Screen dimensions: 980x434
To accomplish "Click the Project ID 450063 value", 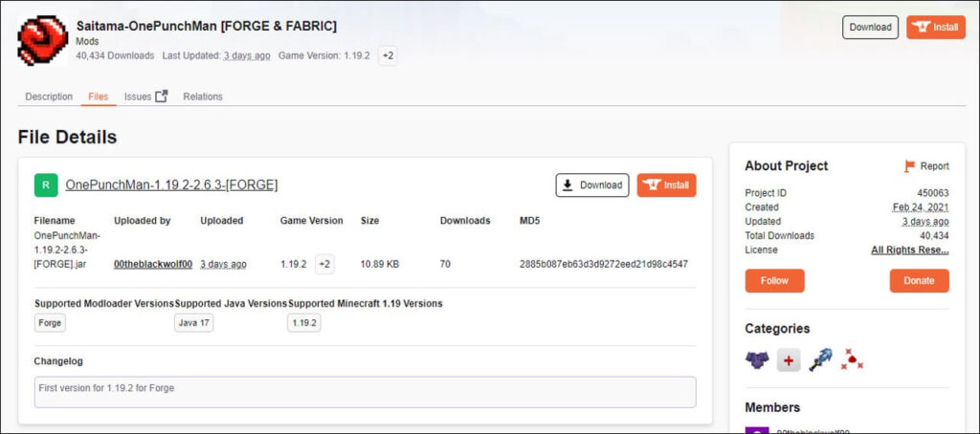I will 933,193.
